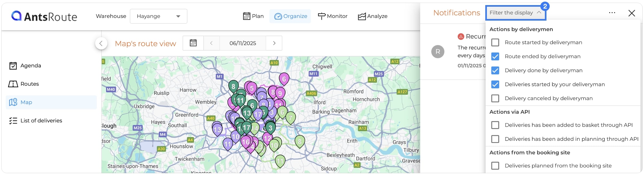Uncheck Delivery done by deliveryman
The width and height of the screenshot is (644, 174).
(495, 70)
